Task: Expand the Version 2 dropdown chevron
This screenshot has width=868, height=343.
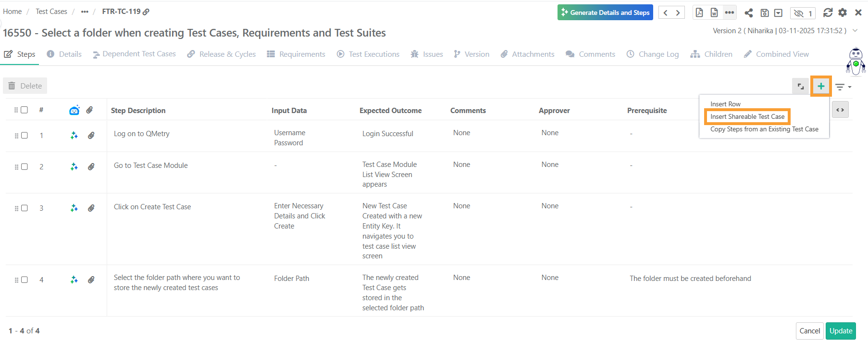Action: click(855, 31)
